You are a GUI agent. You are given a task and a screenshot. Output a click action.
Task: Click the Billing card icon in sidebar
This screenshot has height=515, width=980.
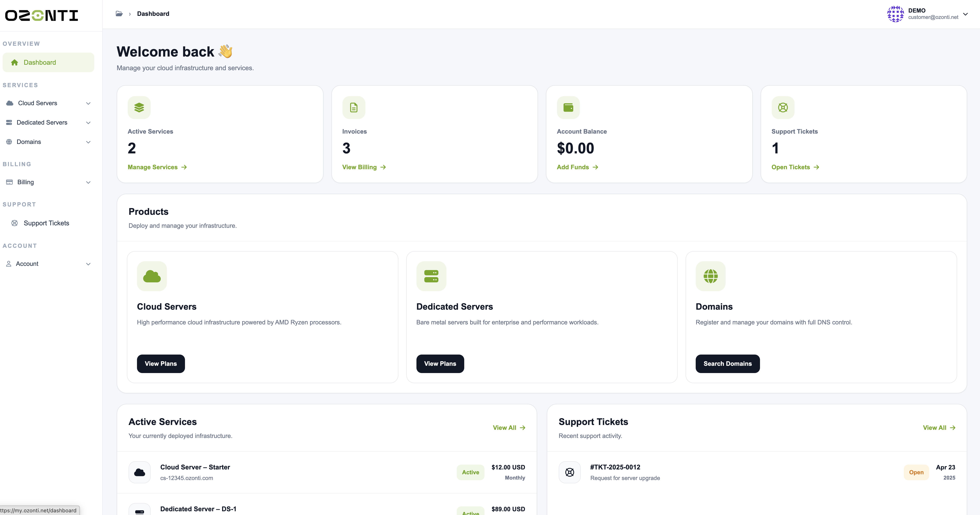[x=9, y=182]
